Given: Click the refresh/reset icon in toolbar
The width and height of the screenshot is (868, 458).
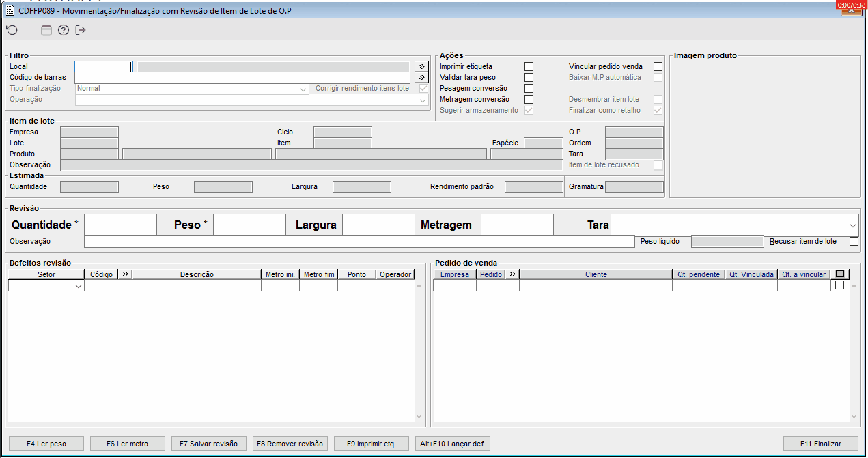Looking at the screenshot, I should tap(12, 30).
